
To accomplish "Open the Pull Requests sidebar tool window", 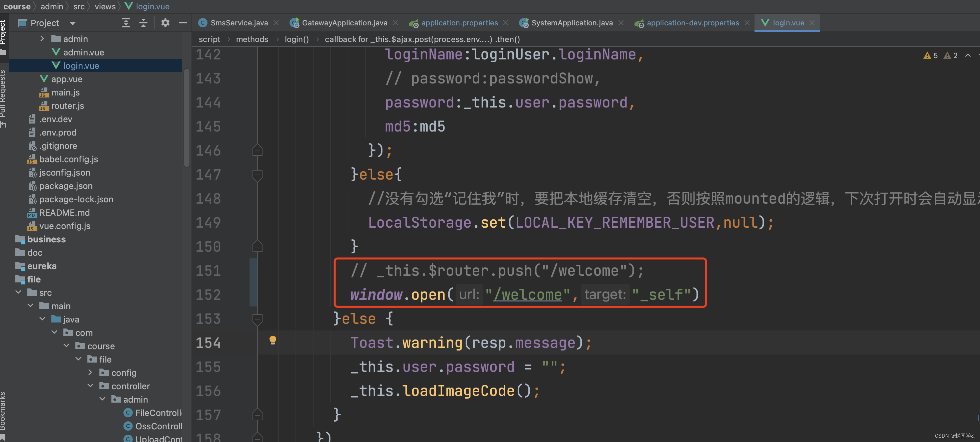I will pos(3,95).
